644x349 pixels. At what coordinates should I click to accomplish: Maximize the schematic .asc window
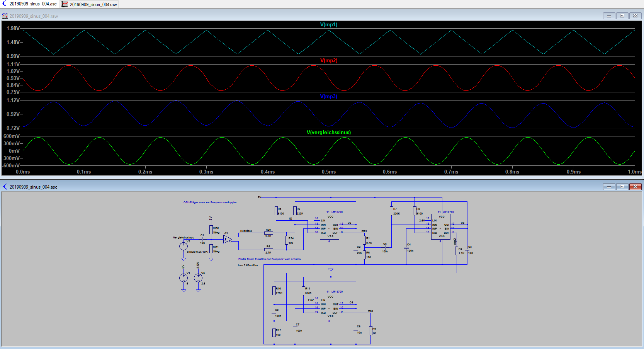coord(622,187)
